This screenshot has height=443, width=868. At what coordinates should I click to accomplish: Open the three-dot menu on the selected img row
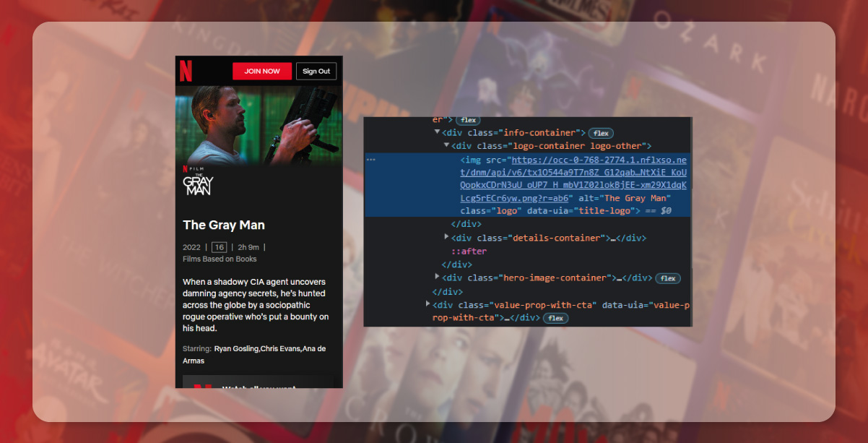(371, 159)
